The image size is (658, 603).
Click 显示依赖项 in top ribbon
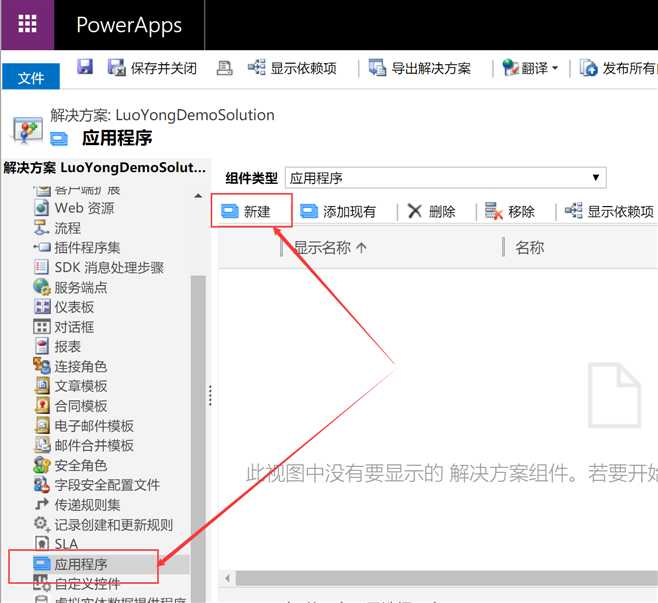click(x=292, y=68)
